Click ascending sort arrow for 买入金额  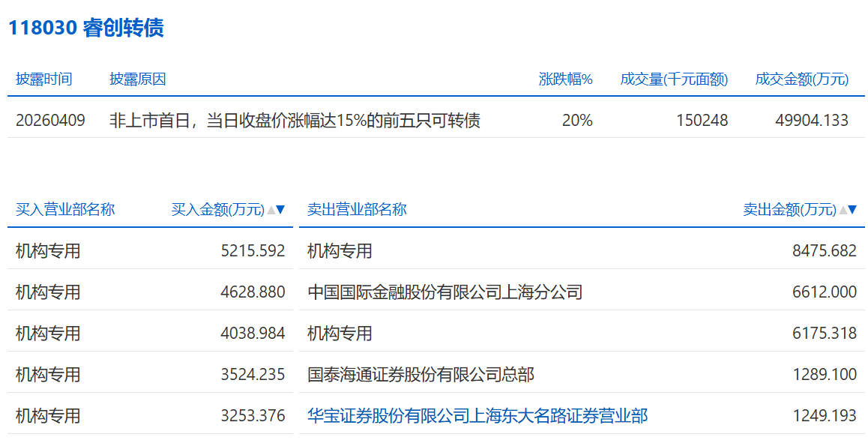tap(271, 210)
